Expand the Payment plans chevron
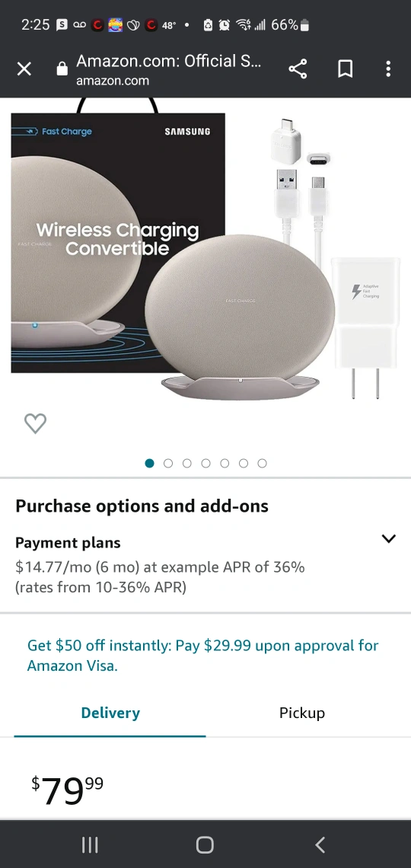 389,538
